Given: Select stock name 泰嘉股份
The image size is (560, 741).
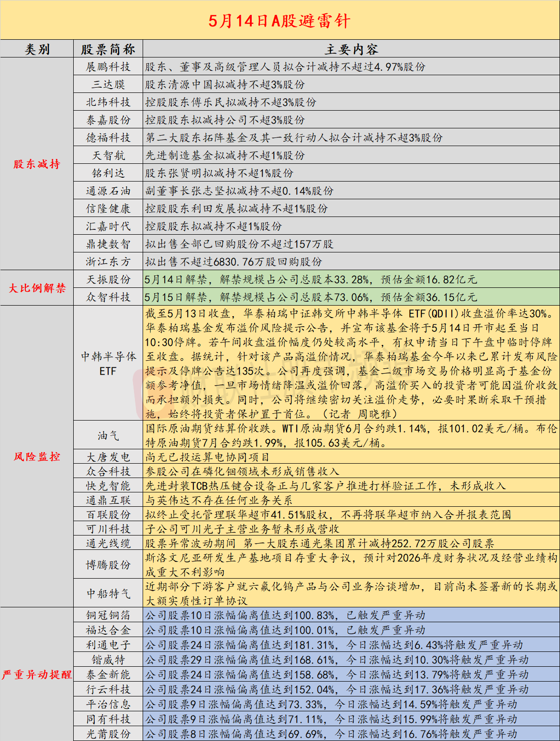Looking at the screenshot, I should coord(108,120).
